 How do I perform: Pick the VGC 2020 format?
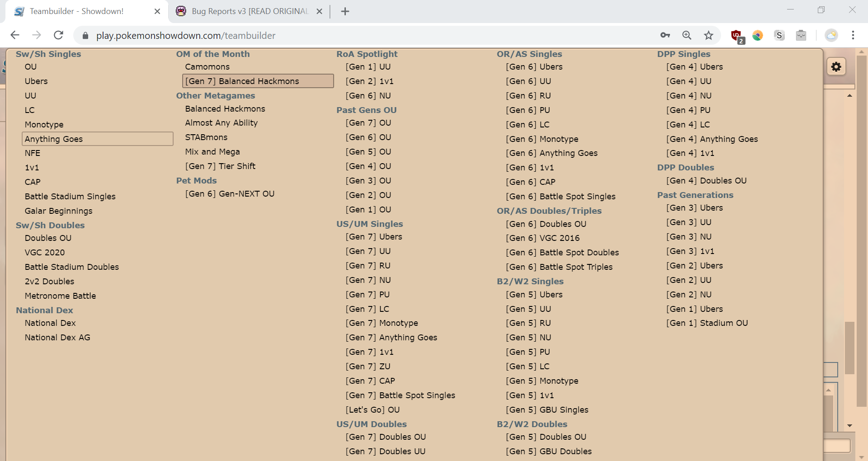45,252
